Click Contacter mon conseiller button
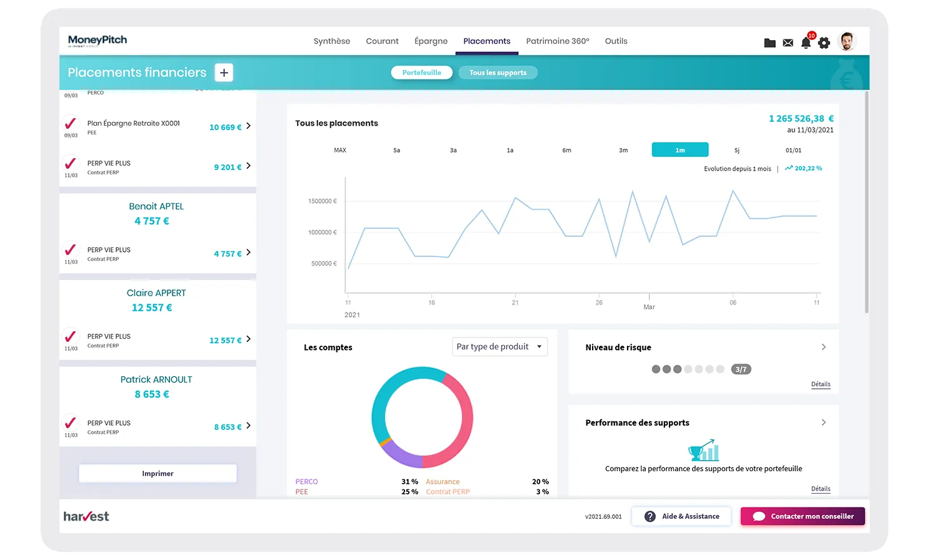The height and width of the screenshot is (560, 929). (803, 516)
